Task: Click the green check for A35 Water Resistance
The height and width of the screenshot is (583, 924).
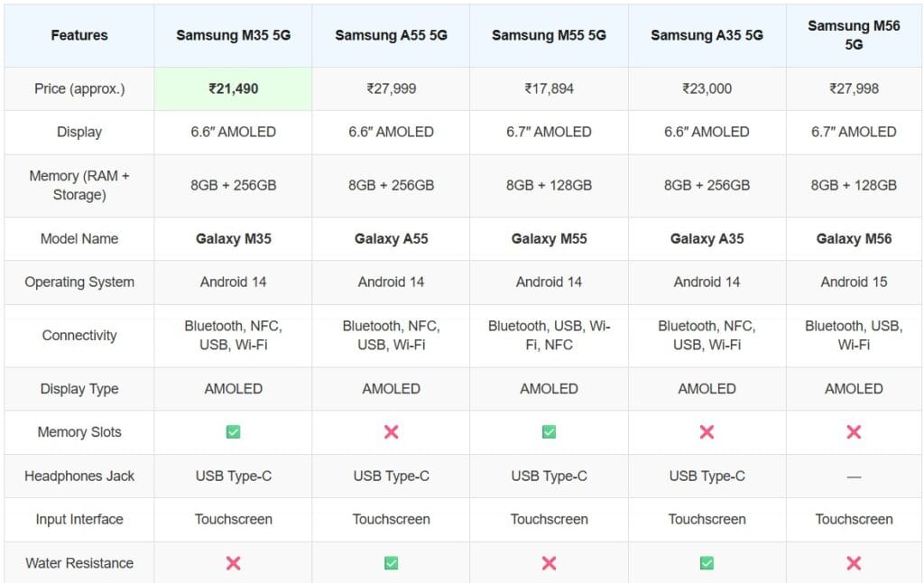Action: point(707,563)
